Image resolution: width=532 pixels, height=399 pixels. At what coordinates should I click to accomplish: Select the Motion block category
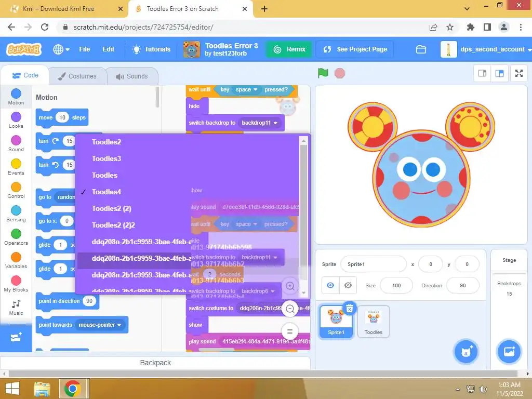(16, 97)
